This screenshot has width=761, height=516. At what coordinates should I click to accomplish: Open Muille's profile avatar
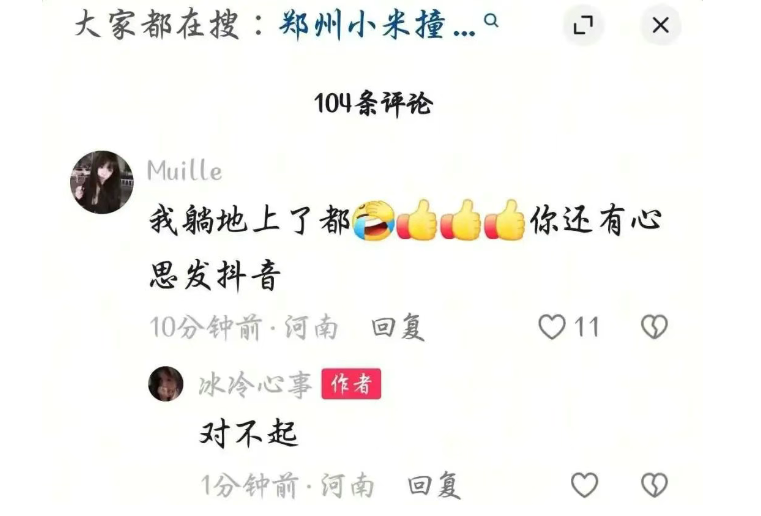tap(102, 182)
